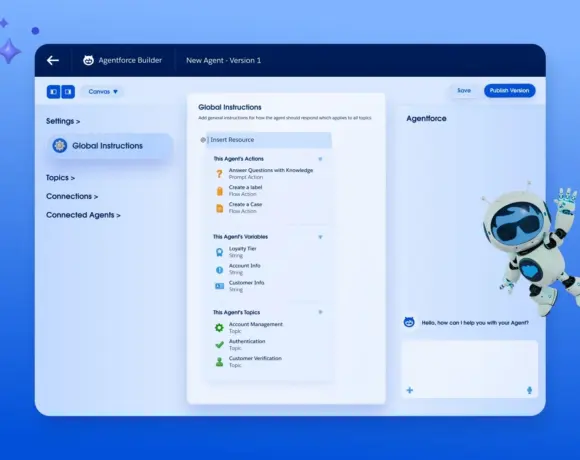This screenshot has width=580, height=460.
Task: Click the Loyalty Tier ribbon icon
Action: point(219,252)
